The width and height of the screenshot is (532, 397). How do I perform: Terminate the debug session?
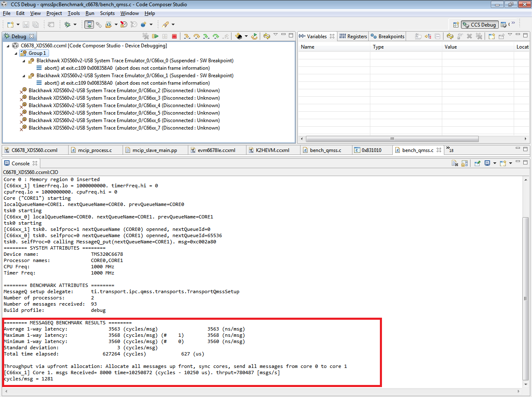point(174,36)
